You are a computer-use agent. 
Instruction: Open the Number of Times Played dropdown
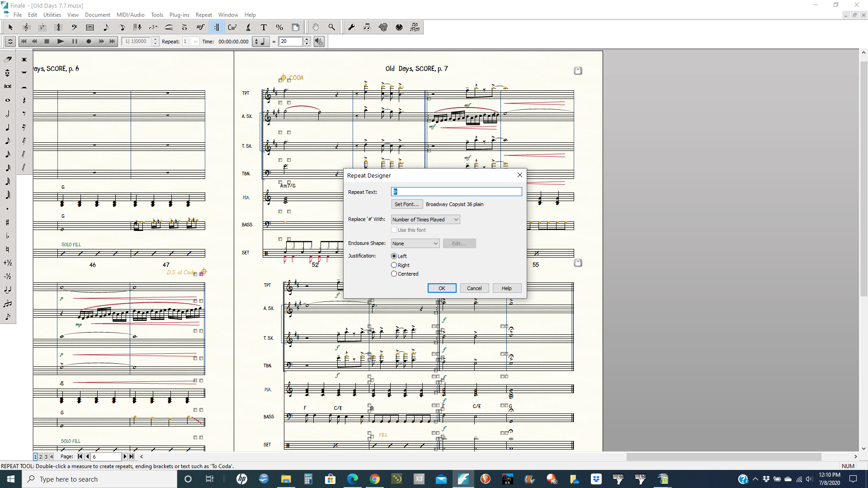[x=425, y=220]
